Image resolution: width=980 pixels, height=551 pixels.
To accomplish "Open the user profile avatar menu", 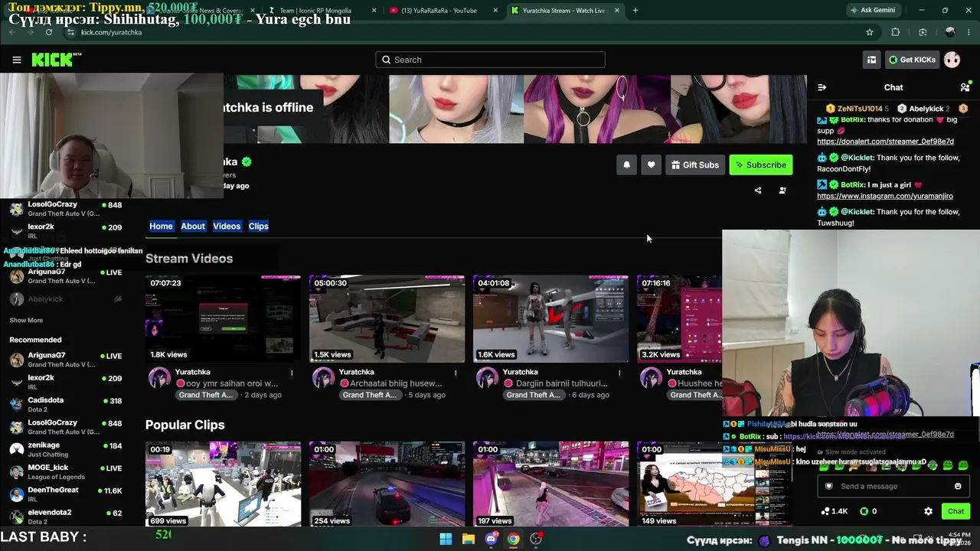I will [x=952, y=60].
